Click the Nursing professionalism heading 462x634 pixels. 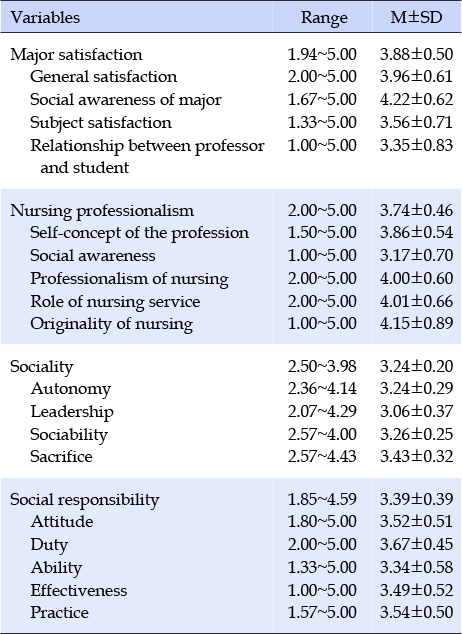(102, 211)
